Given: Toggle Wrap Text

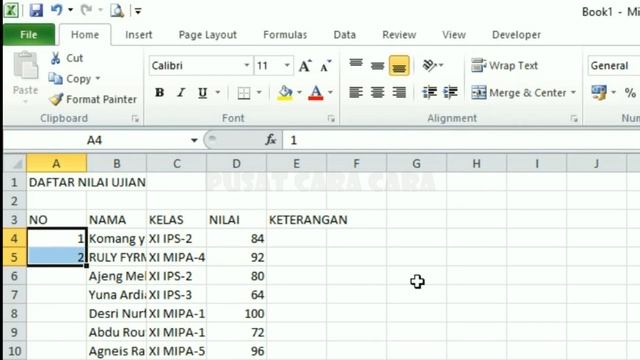Looking at the screenshot, I should (x=504, y=65).
